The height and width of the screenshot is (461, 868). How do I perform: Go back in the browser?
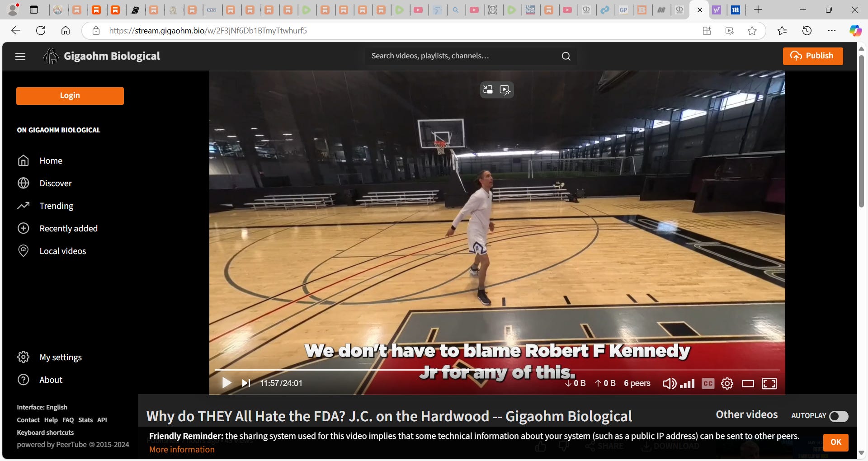tap(16, 31)
